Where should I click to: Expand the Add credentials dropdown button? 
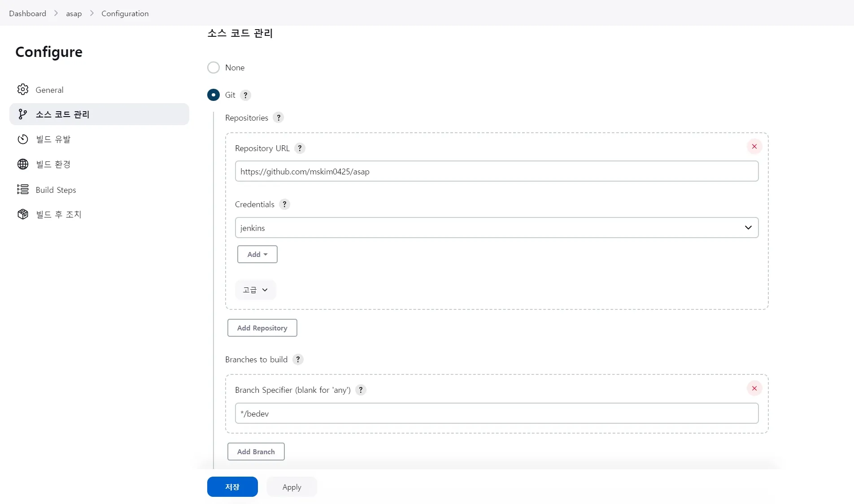[x=257, y=254]
